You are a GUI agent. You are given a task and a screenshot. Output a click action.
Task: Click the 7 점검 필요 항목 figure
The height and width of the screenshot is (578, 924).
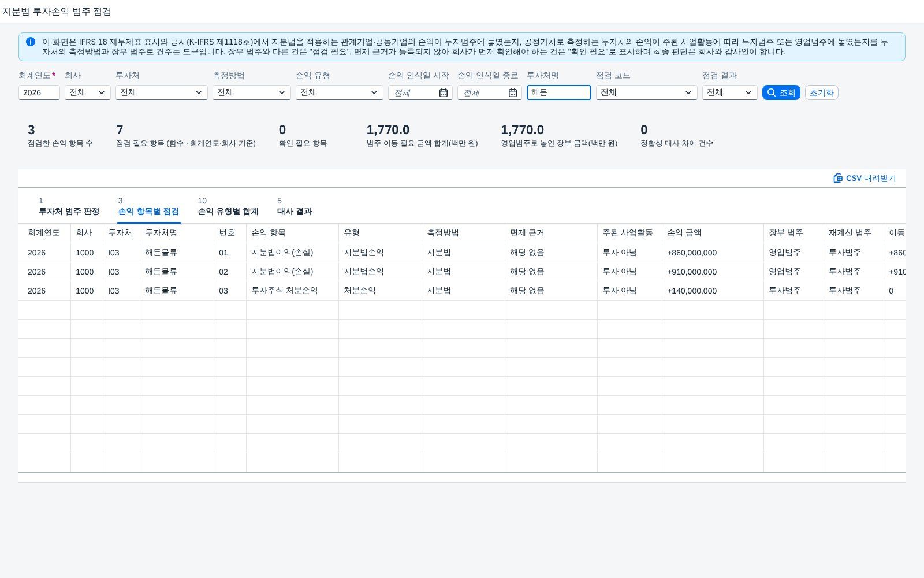pos(120,130)
